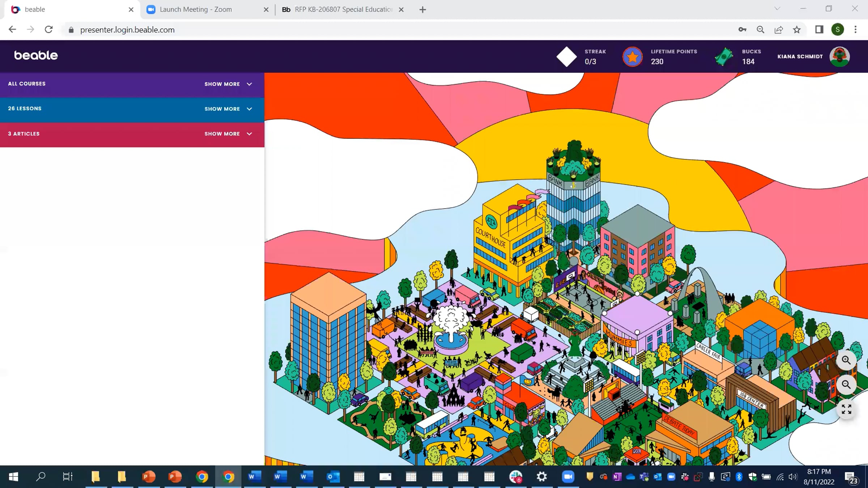Image resolution: width=868 pixels, height=488 pixels.
Task: Click the streak diamond icon
Action: 566,57
